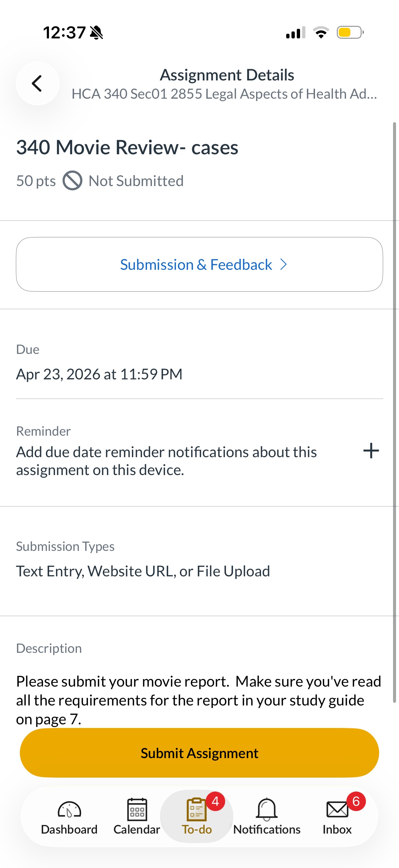Tap the Inbox tab label
Viewport: 399px width, 868px height.
(x=337, y=830)
